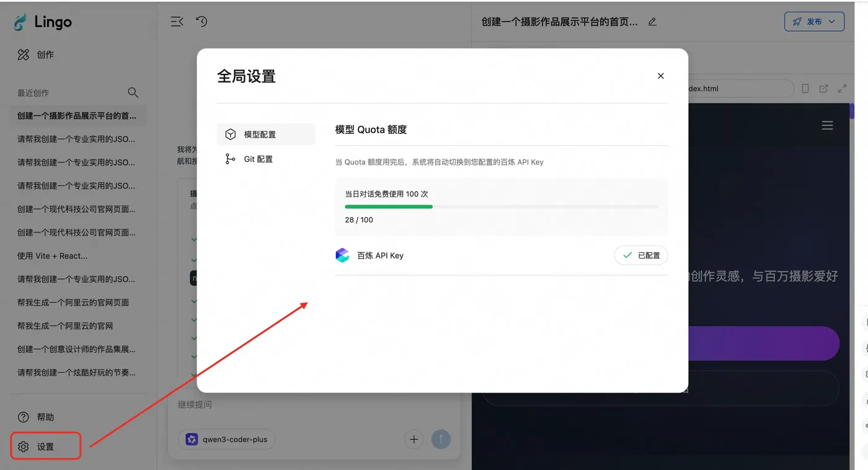The height and width of the screenshot is (470, 868).
Task: Toggle mobile device preview icon
Action: 805,89
